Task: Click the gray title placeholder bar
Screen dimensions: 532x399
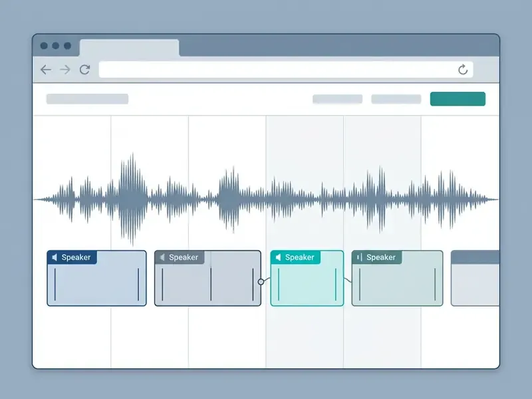Action: coord(87,99)
